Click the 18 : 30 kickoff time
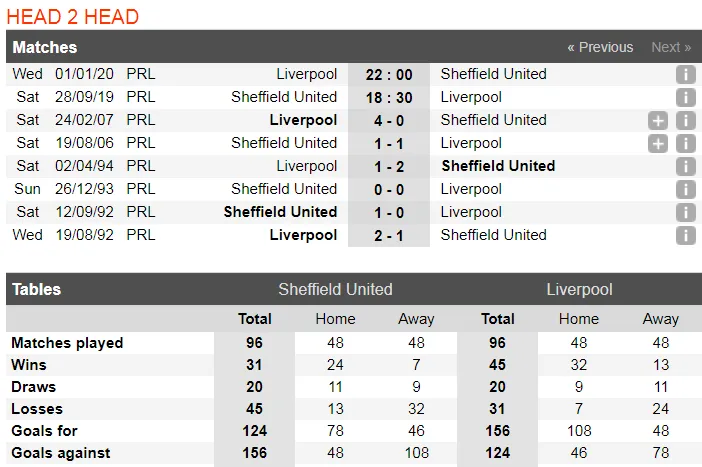Viewport: 702px width, 467px height. tap(389, 97)
